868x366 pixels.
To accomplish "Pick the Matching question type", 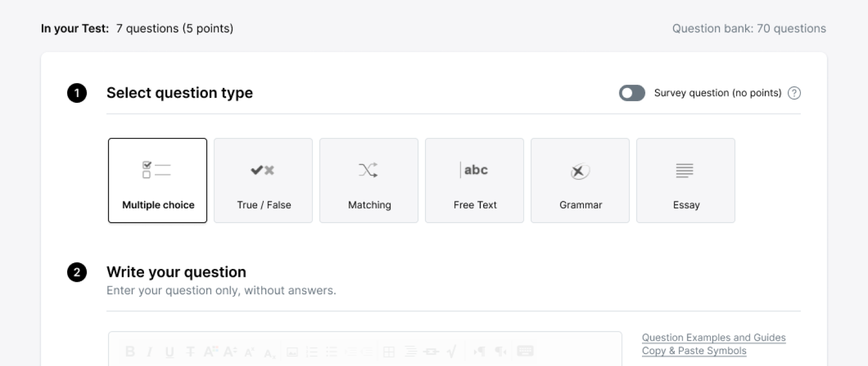I will coord(369,181).
